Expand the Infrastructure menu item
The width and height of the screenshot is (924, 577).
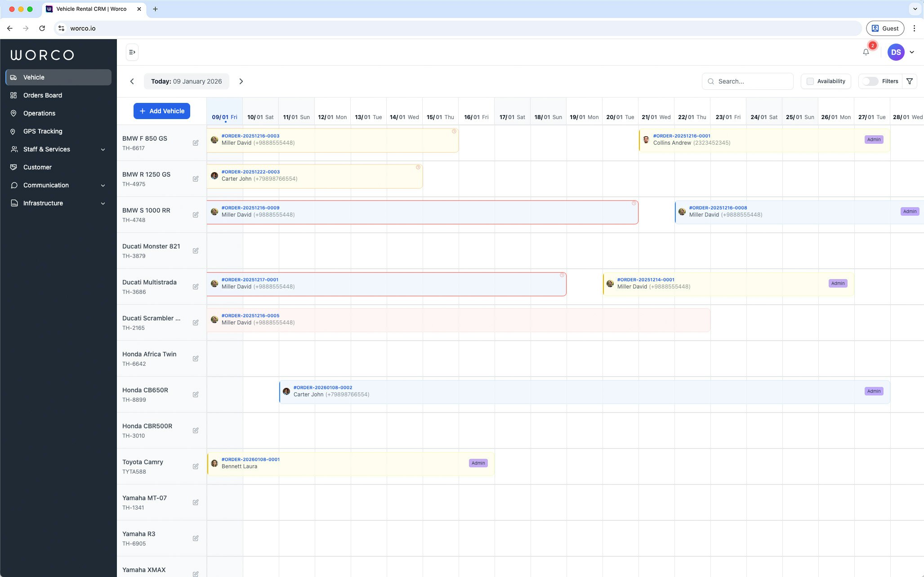tap(43, 203)
